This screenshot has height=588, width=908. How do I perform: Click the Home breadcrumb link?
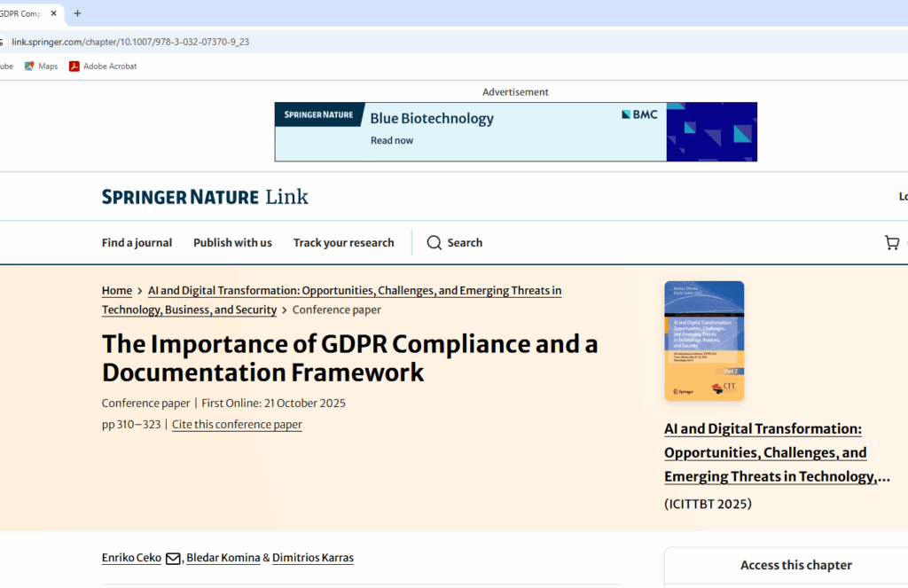(x=116, y=291)
